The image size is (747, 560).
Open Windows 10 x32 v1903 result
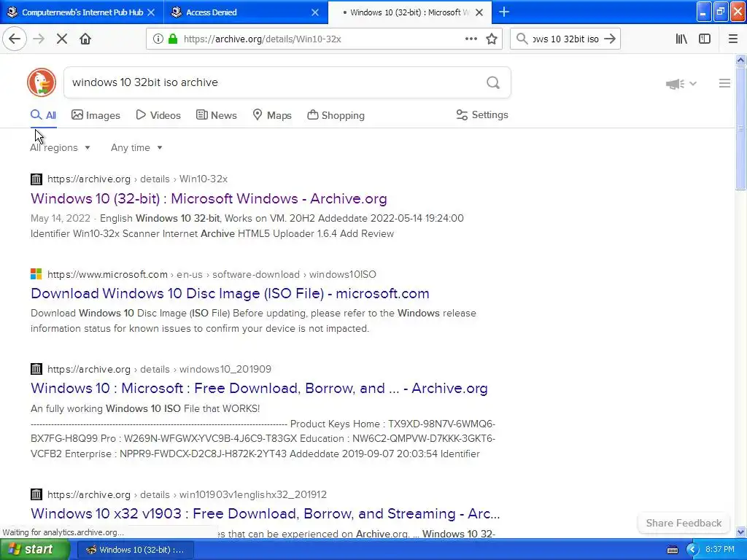tap(266, 513)
